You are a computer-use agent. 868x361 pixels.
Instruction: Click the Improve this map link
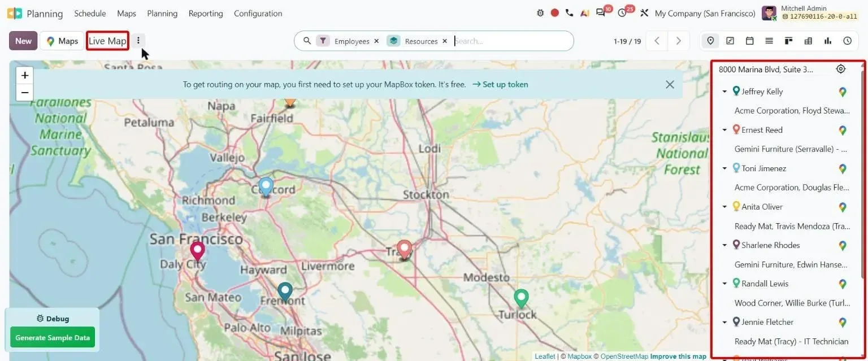(x=678, y=356)
